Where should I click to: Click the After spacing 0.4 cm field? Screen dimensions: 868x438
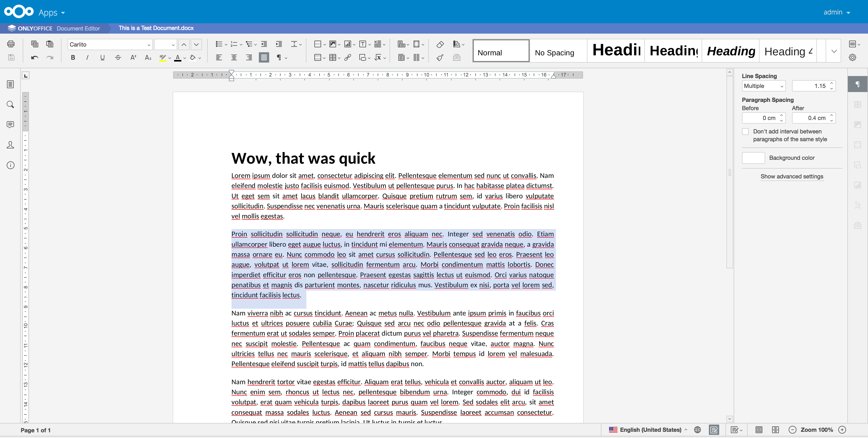tap(813, 118)
